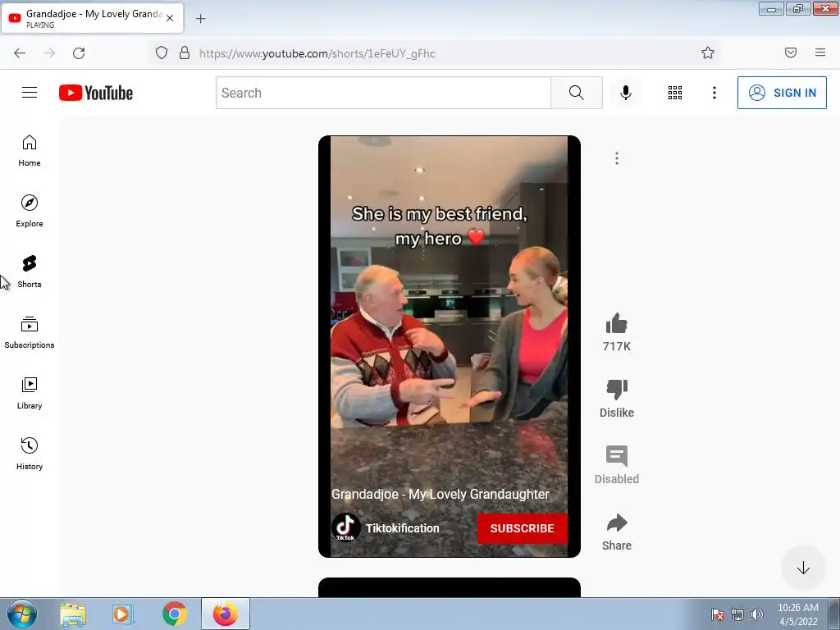Screen dimensions: 840x630
Task: Go forward in Firefox
Action: point(49,53)
